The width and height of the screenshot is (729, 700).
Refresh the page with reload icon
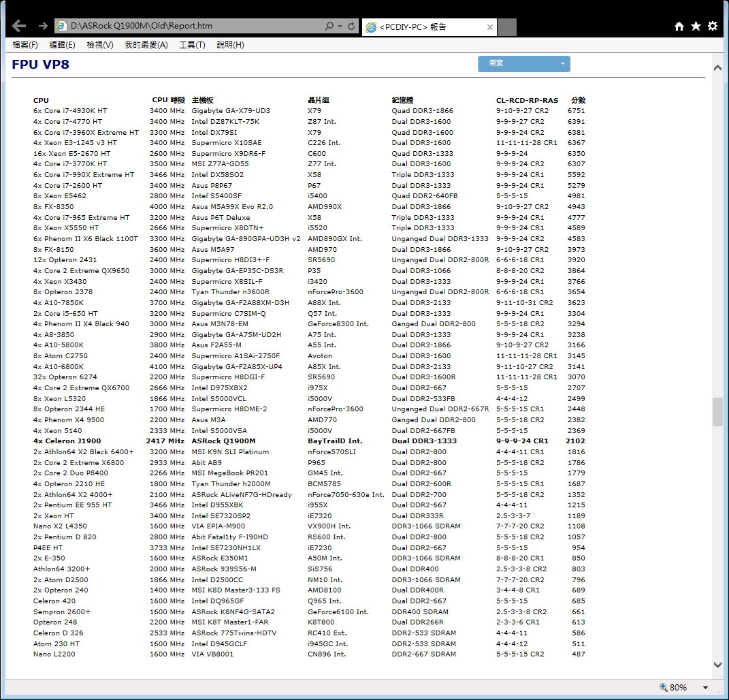(351, 26)
